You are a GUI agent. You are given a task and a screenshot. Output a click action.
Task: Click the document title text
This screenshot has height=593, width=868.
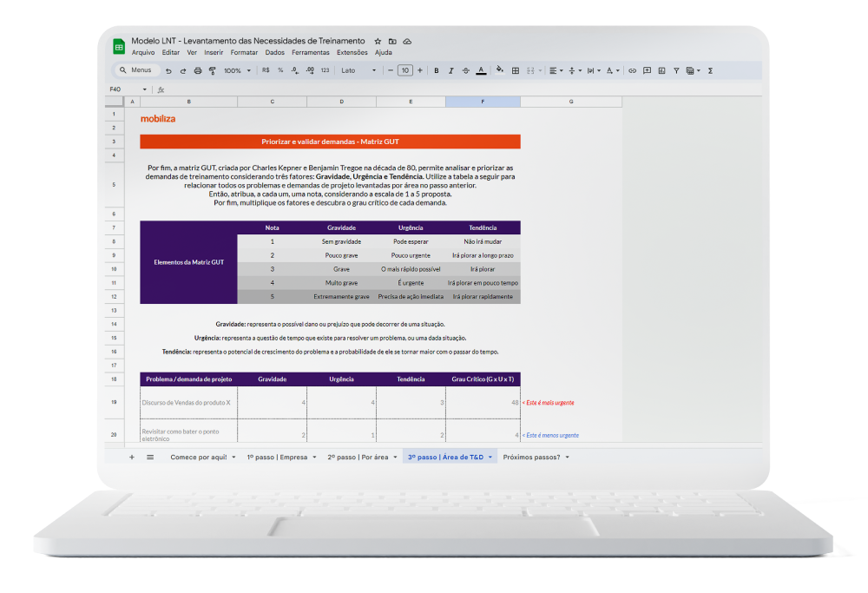248,41
